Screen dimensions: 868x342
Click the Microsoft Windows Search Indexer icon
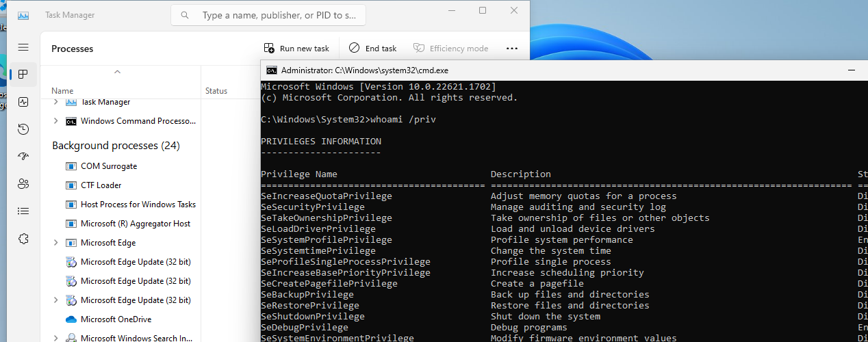71,338
